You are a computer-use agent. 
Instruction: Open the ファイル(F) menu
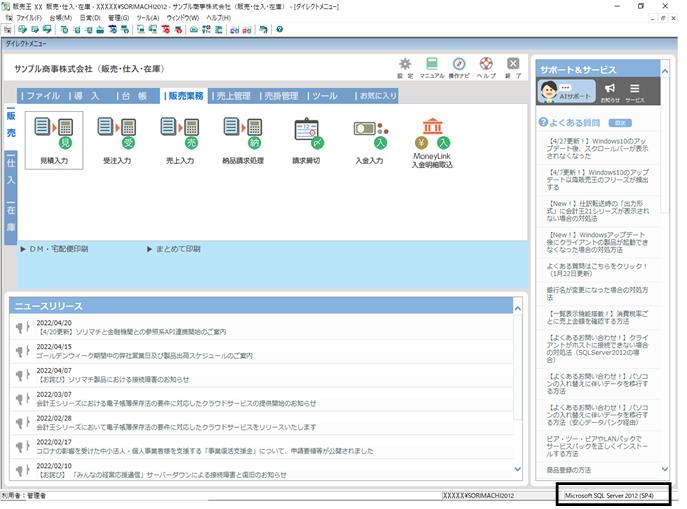pyautogui.click(x=29, y=18)
